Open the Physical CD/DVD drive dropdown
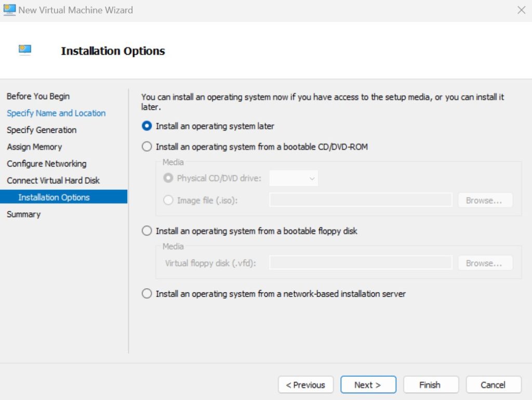 point(294,178)
